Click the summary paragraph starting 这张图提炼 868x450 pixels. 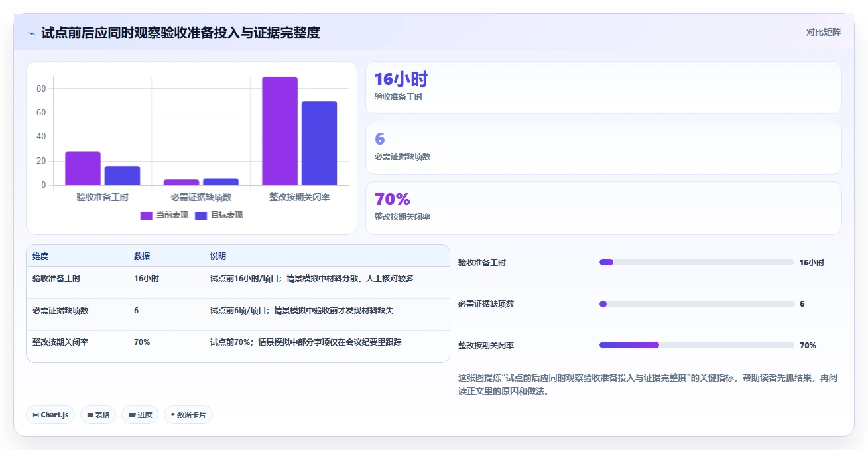(648, 384)
